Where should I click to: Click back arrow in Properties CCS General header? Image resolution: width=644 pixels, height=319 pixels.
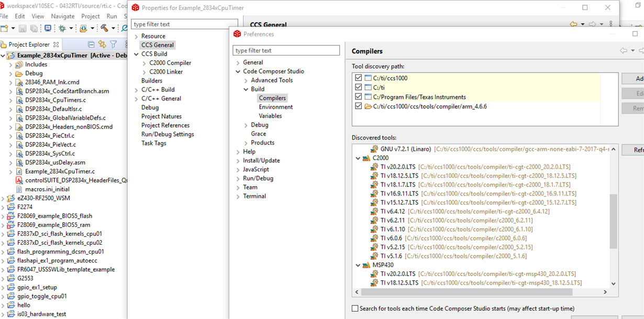573,24
